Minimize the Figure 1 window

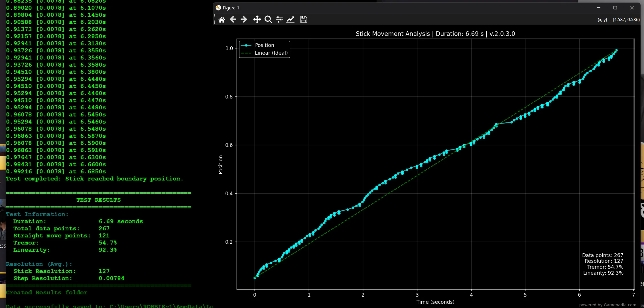pos(599,8)
